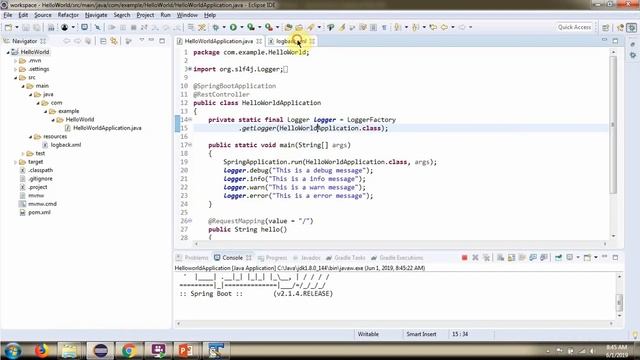Click the Toggle Mark Occurrences icon
This screenshot has width=640, height=360.
342,27
